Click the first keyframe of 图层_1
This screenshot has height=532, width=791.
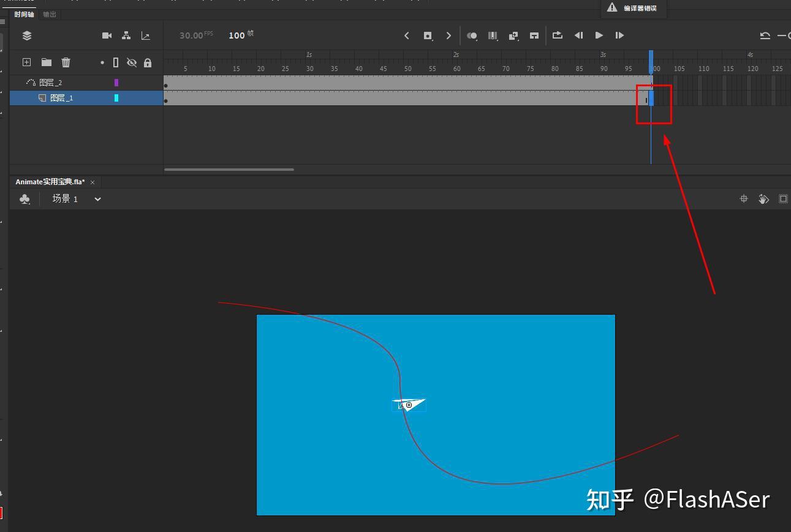coord(166,100)
